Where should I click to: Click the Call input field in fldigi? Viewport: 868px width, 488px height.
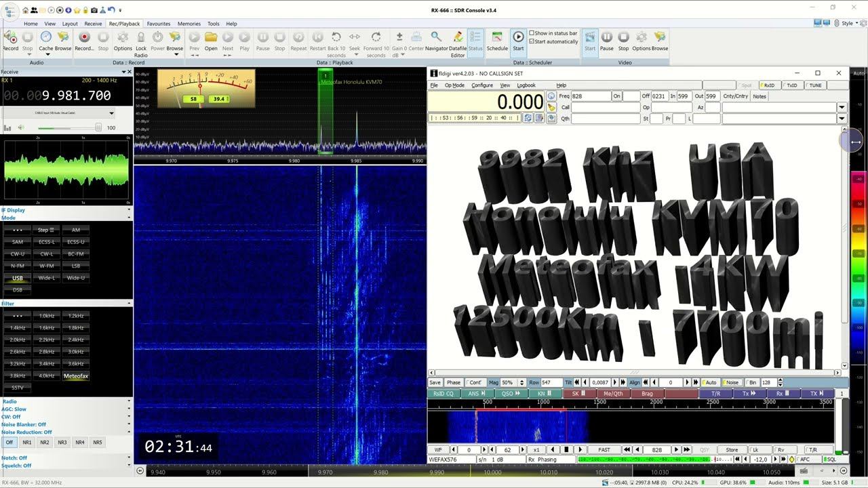tap(605, 107)
